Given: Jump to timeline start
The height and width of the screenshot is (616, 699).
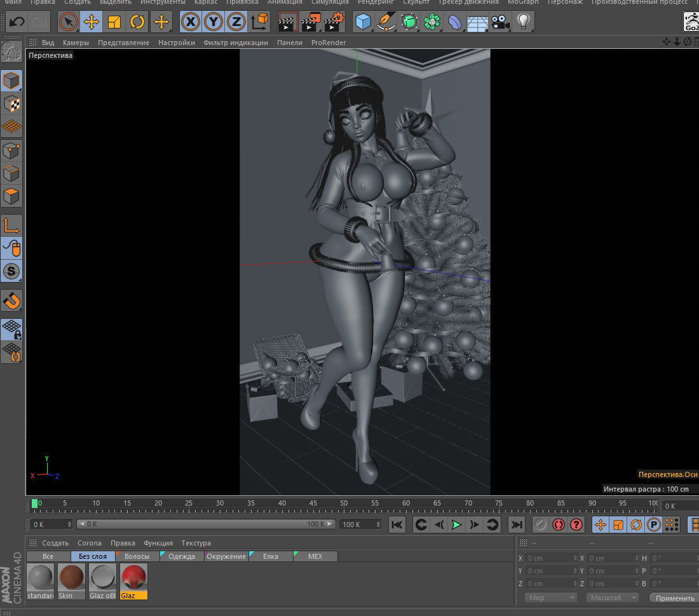Looking at the screenshot, I should point(397,525).
